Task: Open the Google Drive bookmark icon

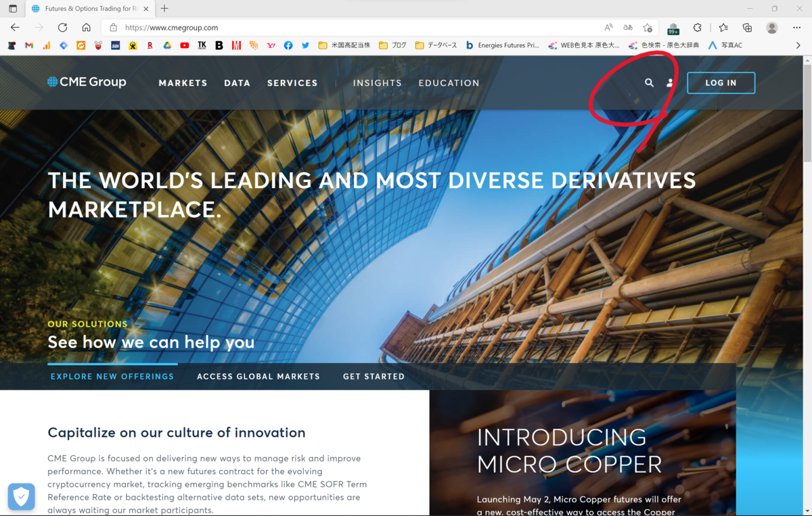Action: point(167,45)
